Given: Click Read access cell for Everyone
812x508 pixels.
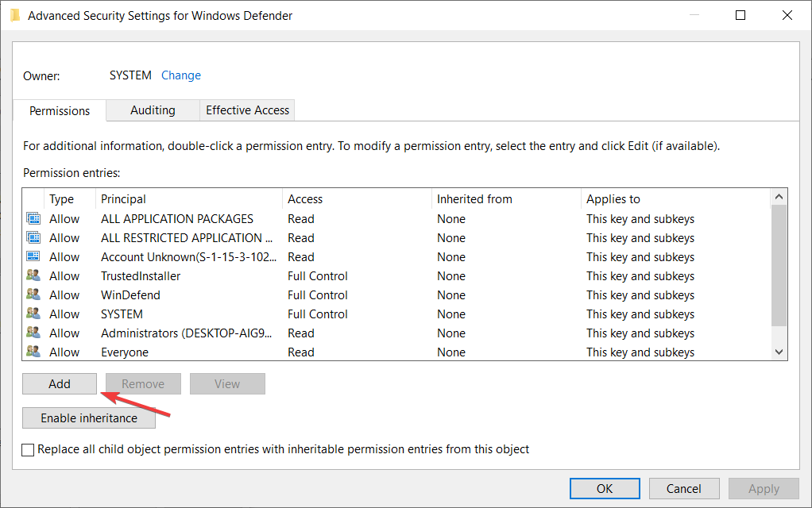Looking at the screenshot, I should tap(301, 352).
